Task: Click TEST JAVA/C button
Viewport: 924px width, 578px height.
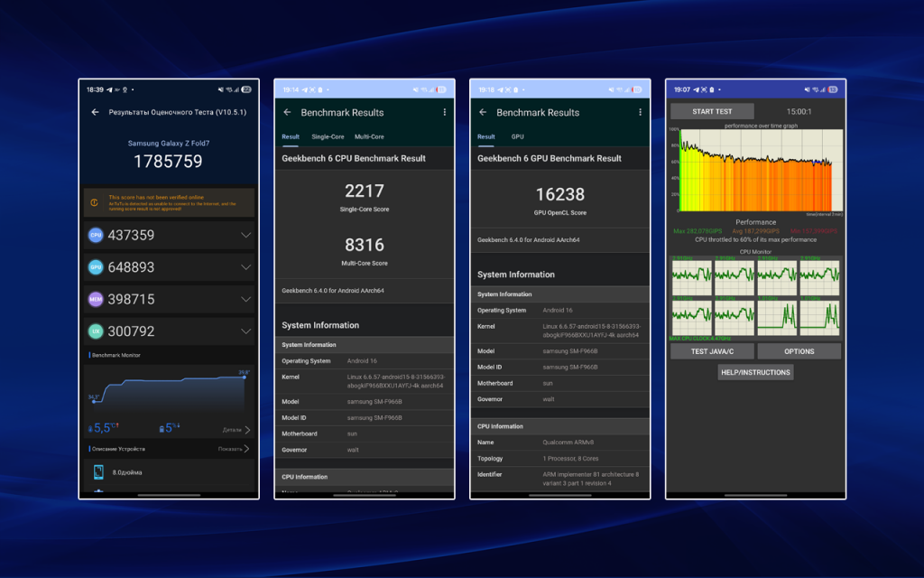Action: point(712,351)
